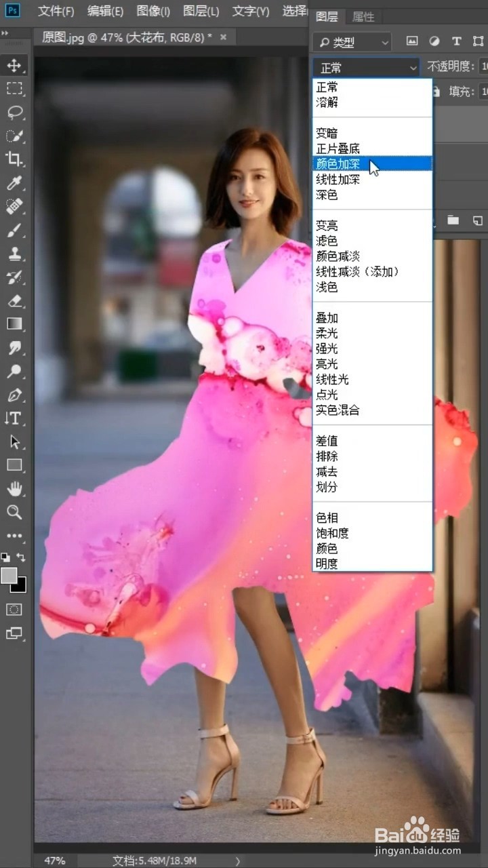
Task: Select the Vertical Type tool
Action: pos(14,418)
